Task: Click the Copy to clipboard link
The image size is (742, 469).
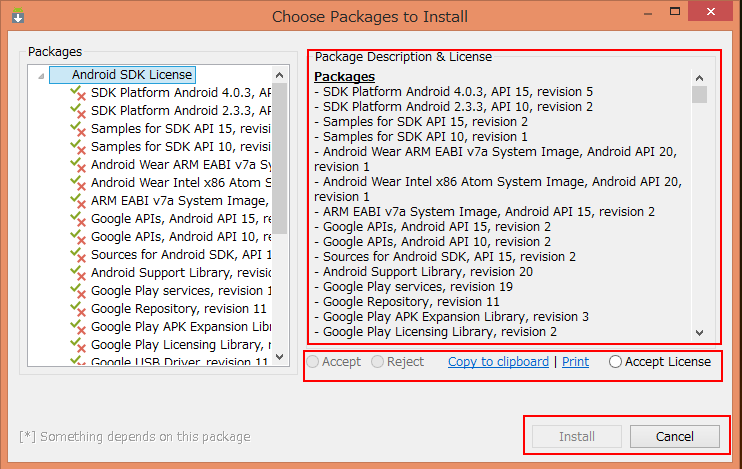Action: pyautogui.click(x=498, y=362)
